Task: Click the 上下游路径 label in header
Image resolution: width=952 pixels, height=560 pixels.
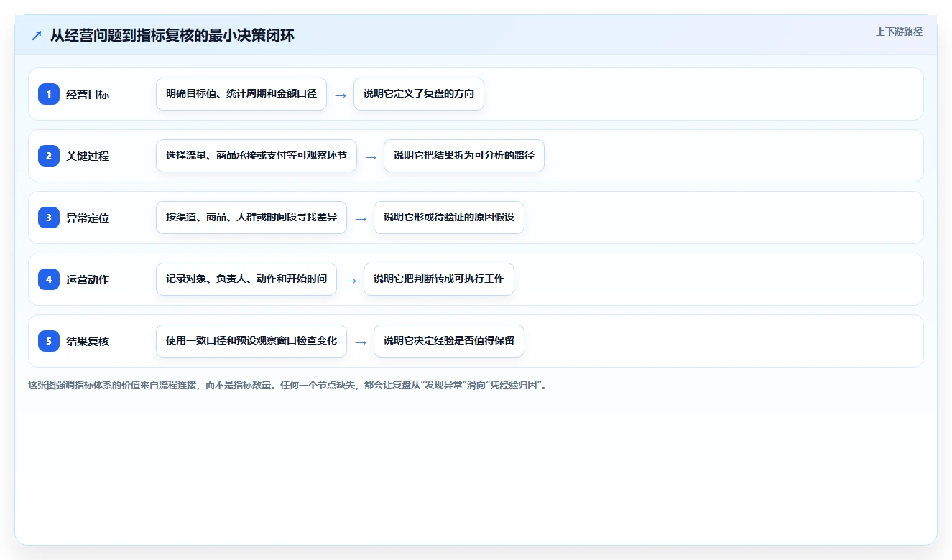Action: tap(899, 32)
